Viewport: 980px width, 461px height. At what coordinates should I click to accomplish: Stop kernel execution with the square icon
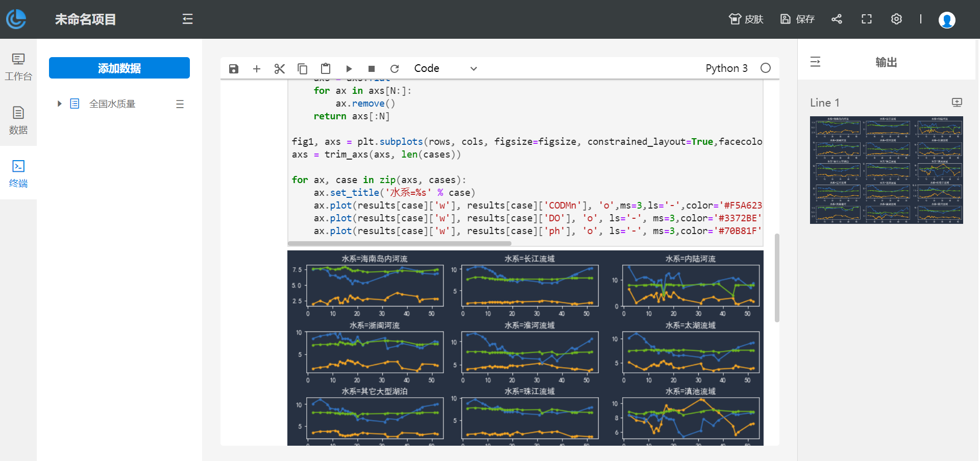pyautogui.click(x=372, y=69)
